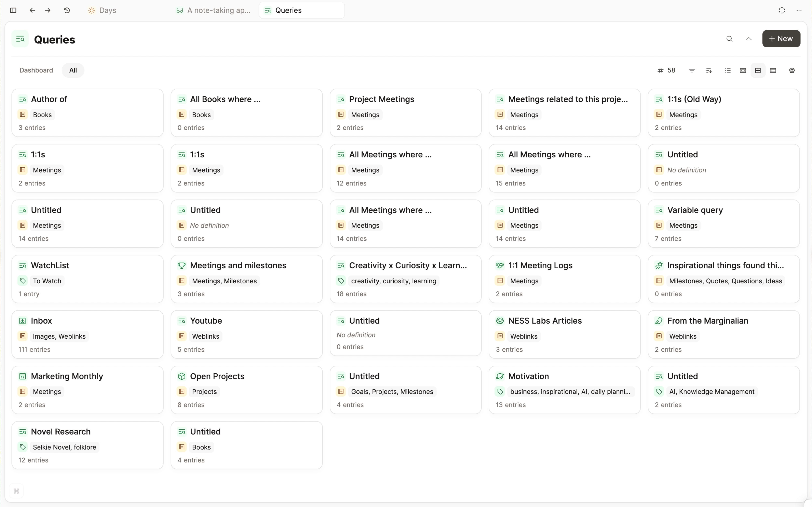Screen dimensions: 812x507
Task: Open the Dashboard tab
Action: click(x=36, y=70)
